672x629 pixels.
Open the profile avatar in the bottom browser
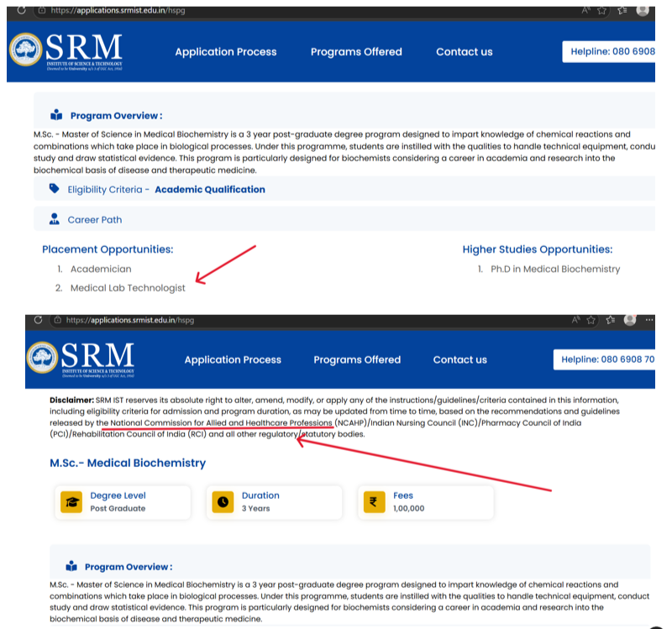point(630,320)
